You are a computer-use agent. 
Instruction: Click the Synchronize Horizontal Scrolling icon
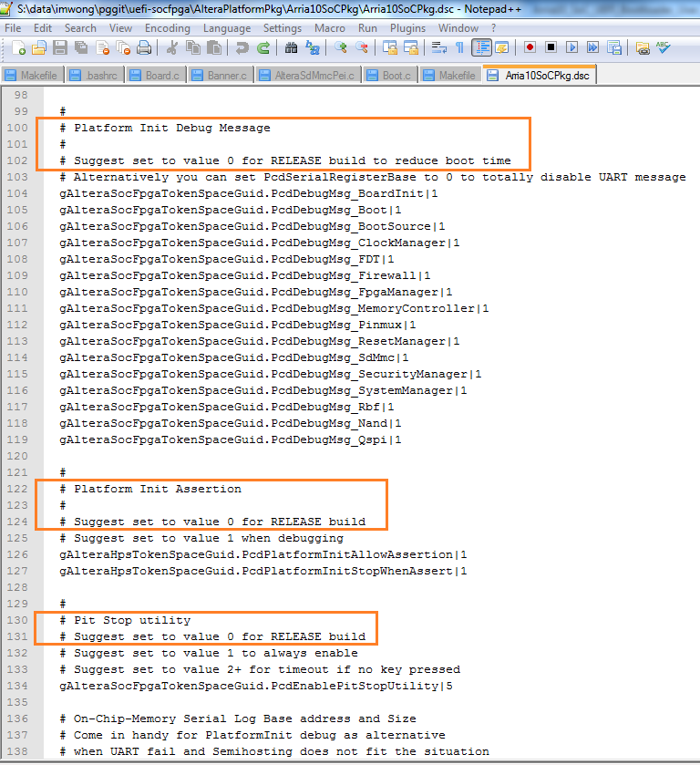pos(411,47)
